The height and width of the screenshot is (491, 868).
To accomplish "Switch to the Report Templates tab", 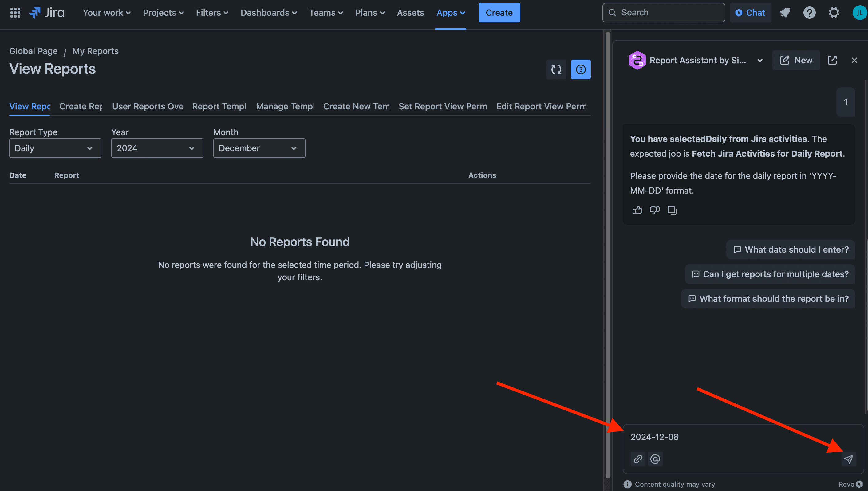I will (219, 106).
